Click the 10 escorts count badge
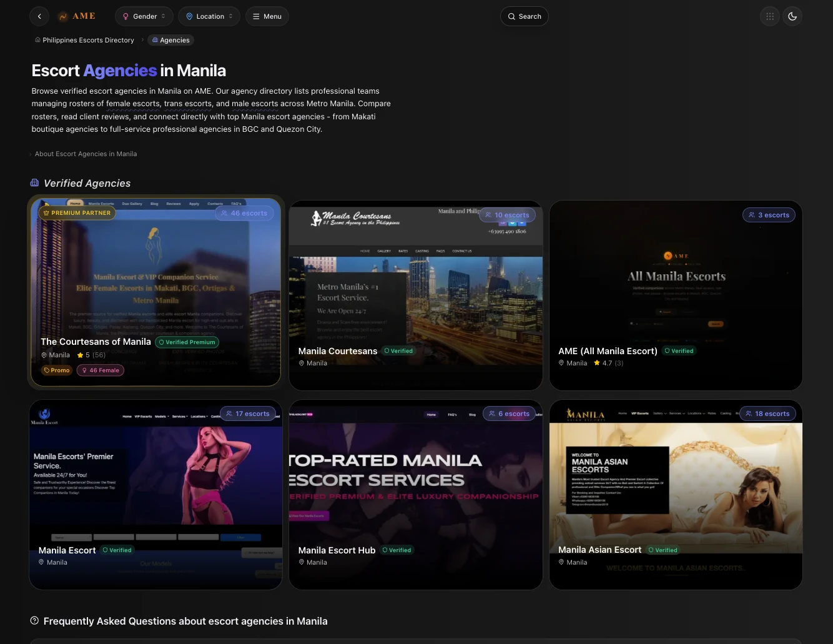Screen dimensions: 833x644 pos(507,215)
